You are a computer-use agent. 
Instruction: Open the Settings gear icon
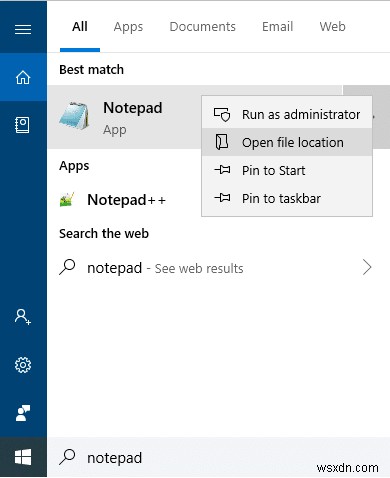tap(23, 365)
